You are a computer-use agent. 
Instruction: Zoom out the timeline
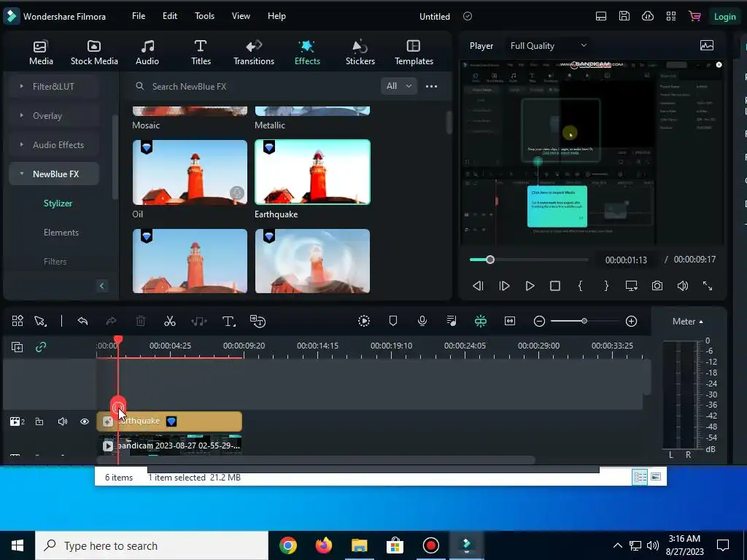click(x=539, y=322)
